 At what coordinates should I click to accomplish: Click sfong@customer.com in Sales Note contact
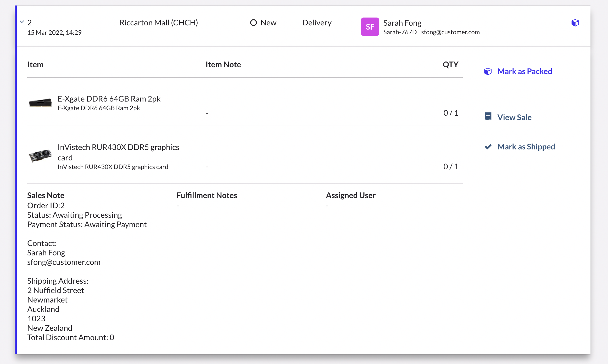64,262
